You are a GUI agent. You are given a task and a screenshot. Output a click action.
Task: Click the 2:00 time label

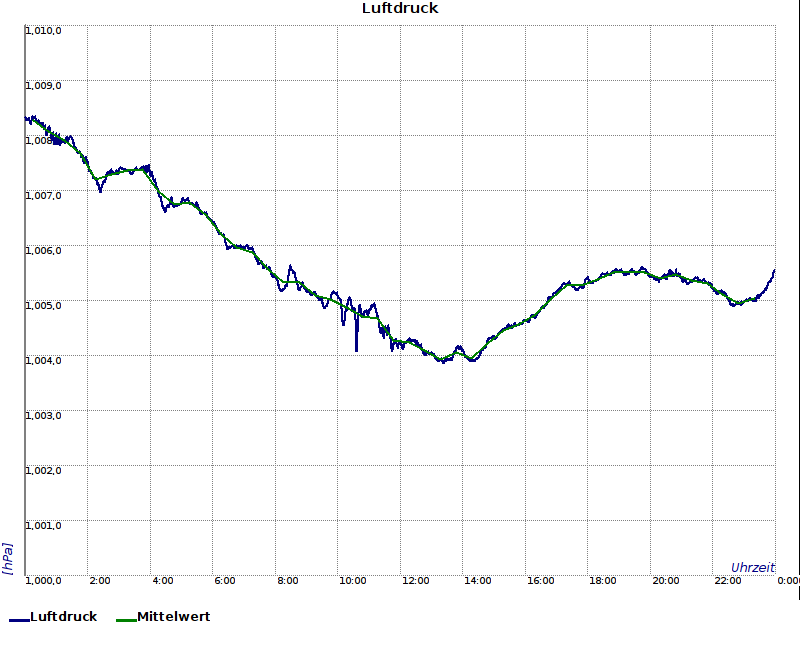[99, 581]
